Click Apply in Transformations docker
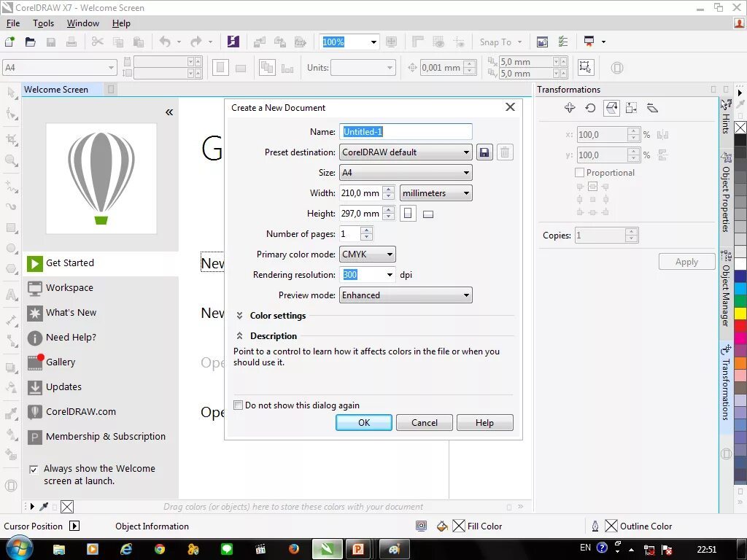The width and height of the screenshot is (747, 560). tap(686, 262)
